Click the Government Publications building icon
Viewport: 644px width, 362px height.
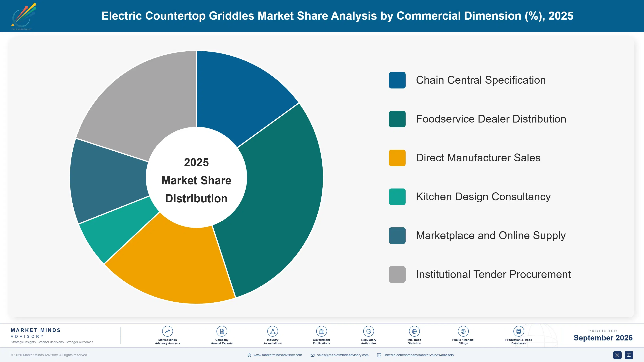(321, 331)
